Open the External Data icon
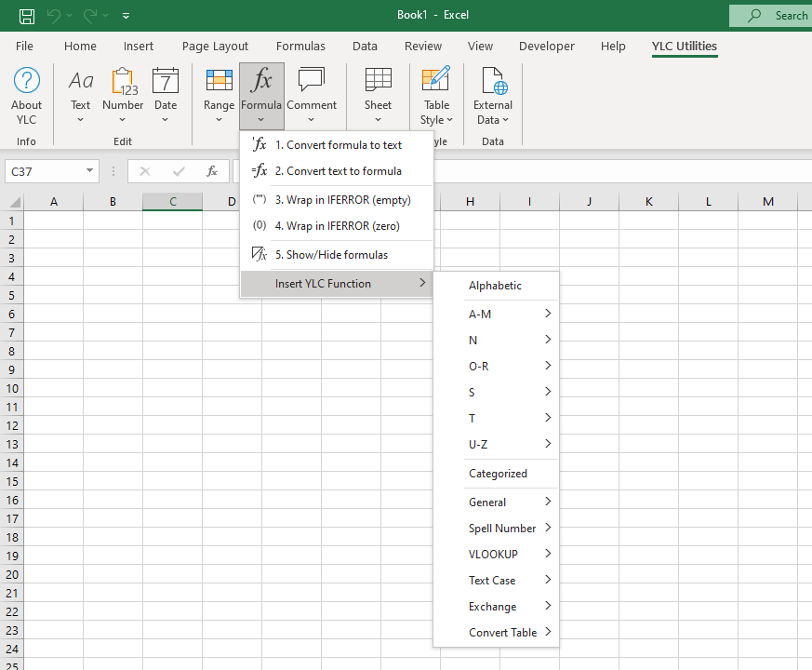 click(492, 82)
